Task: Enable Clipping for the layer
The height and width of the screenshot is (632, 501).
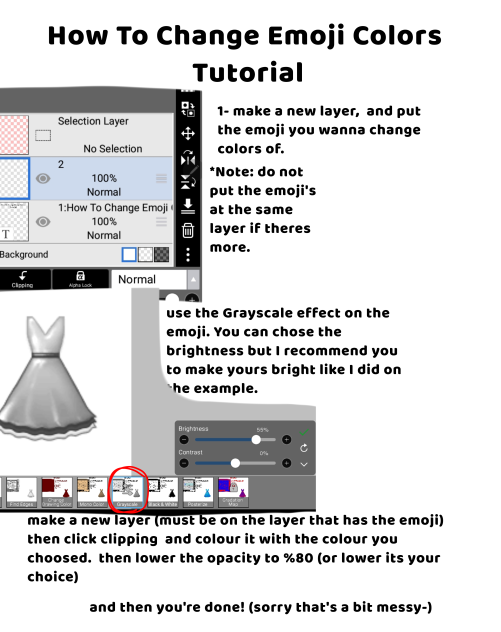Action: click(x=22, y=279)
